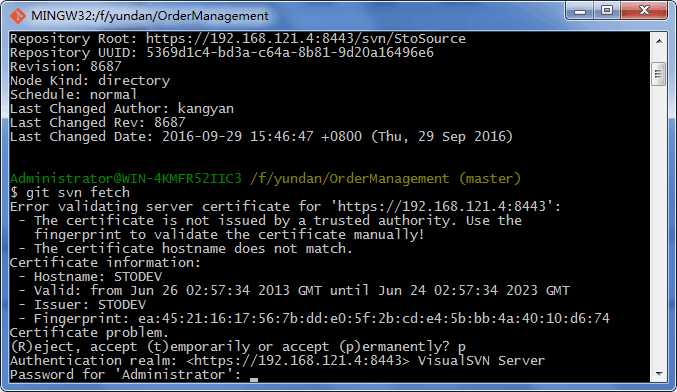Click the '(R)eject, accept (t)emporarily' prompt line
Screen dimensions: 677x392
coord(238,347)
